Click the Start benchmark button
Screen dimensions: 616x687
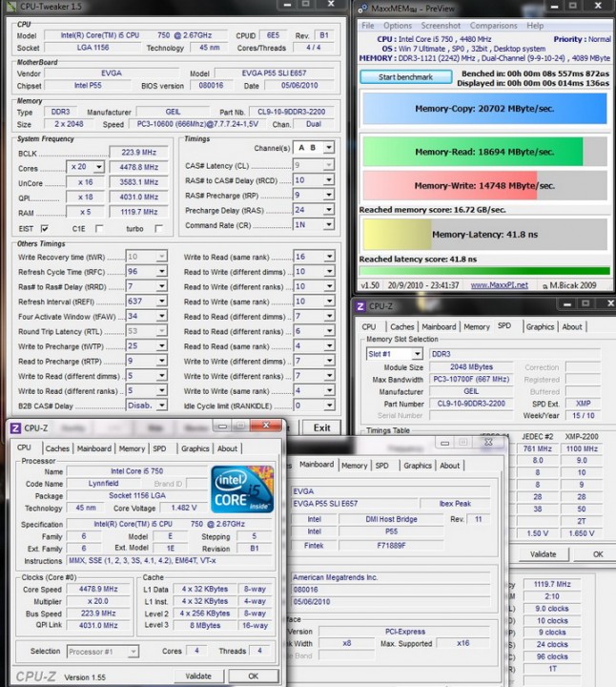(x=406, y=77)
